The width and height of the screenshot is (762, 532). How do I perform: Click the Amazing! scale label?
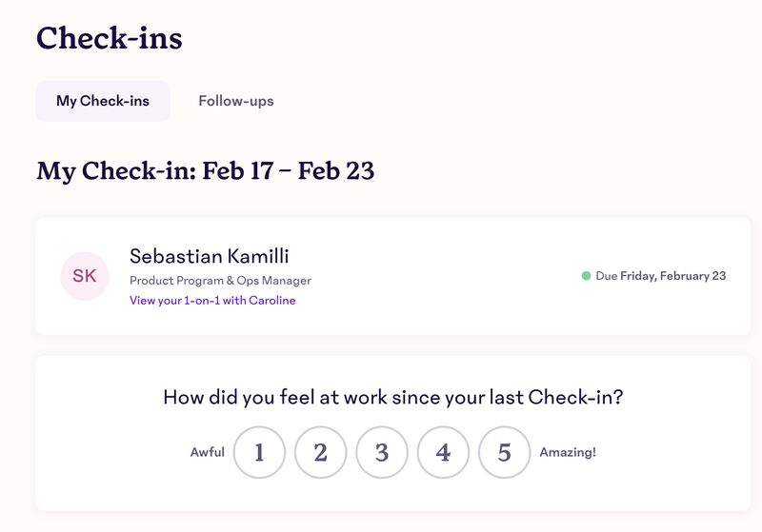(568, 452)
